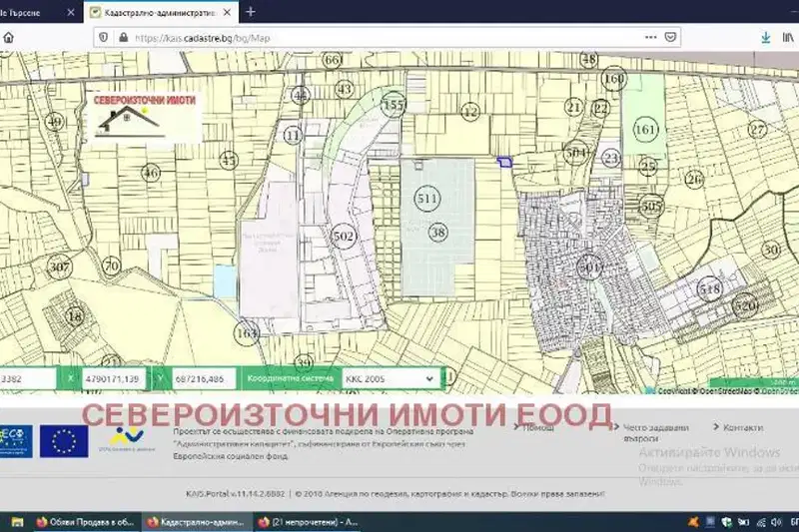Open Често задавани въпроси link

(x=655, y=433)
